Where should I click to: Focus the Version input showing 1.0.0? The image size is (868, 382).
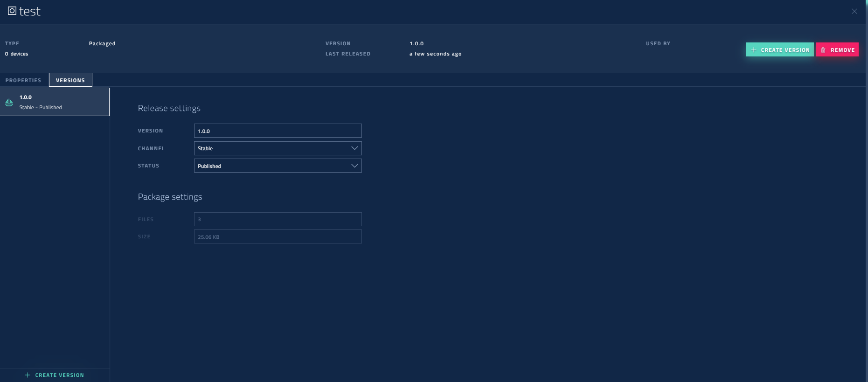278,131
